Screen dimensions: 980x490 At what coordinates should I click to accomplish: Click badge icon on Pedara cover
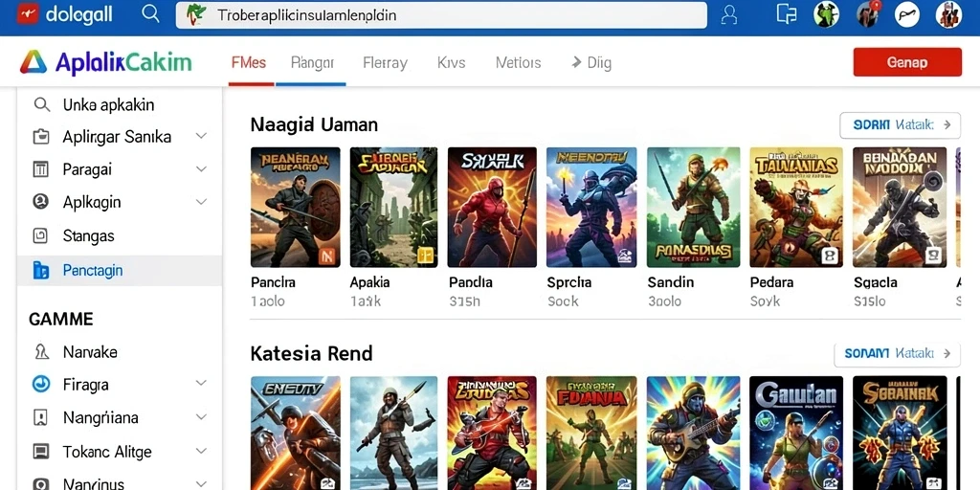click(829, 255)
